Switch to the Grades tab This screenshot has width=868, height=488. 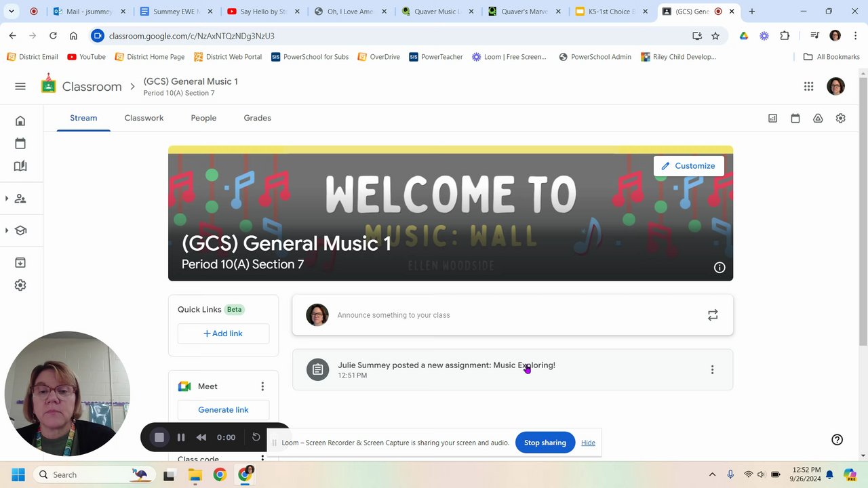pos(257,118)
